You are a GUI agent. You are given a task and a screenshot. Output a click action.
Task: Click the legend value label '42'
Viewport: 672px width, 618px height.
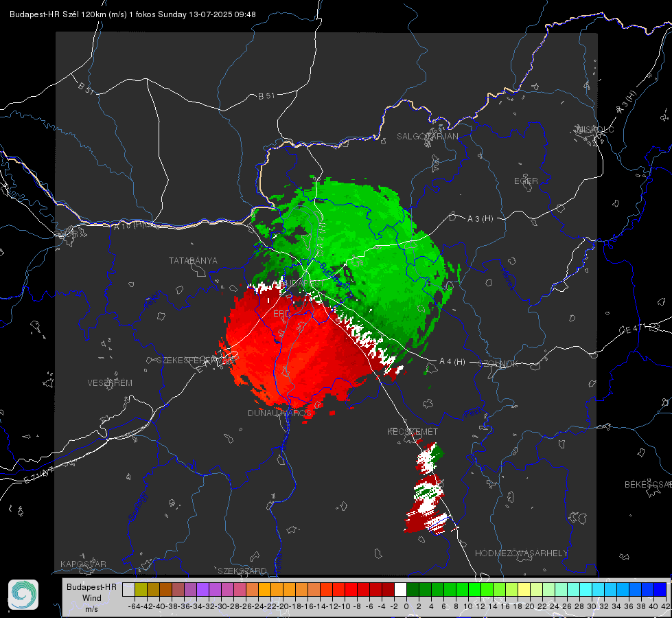666,606
